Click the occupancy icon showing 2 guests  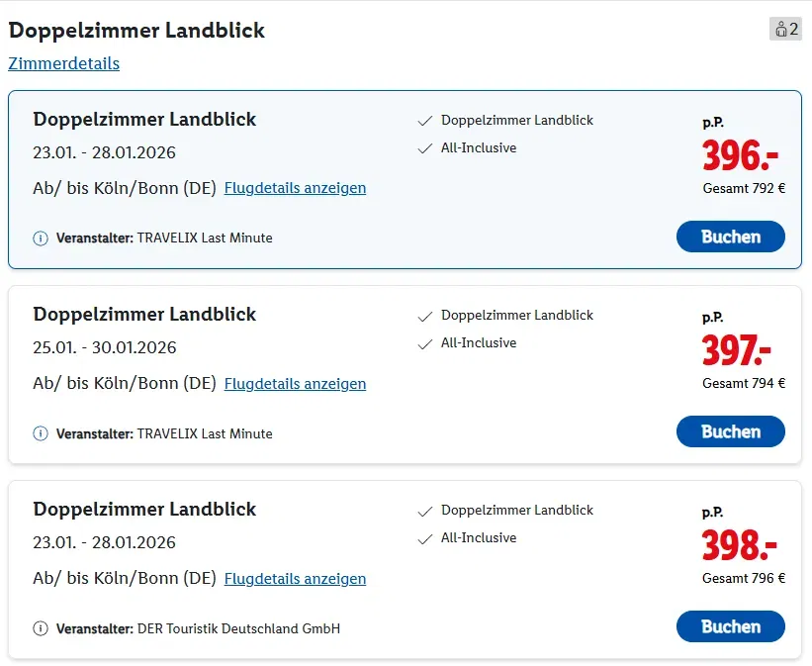(785, 29)
